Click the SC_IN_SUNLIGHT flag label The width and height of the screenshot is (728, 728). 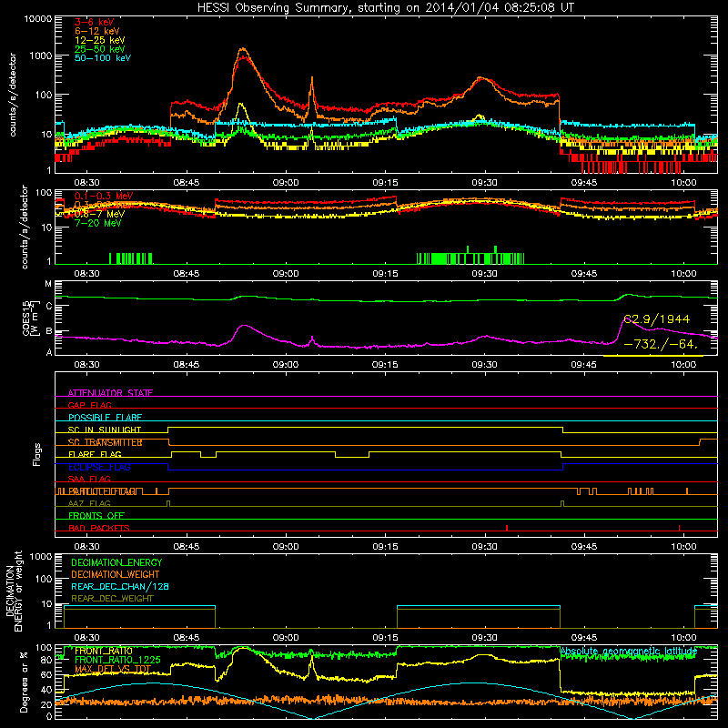tap(105, 430)
